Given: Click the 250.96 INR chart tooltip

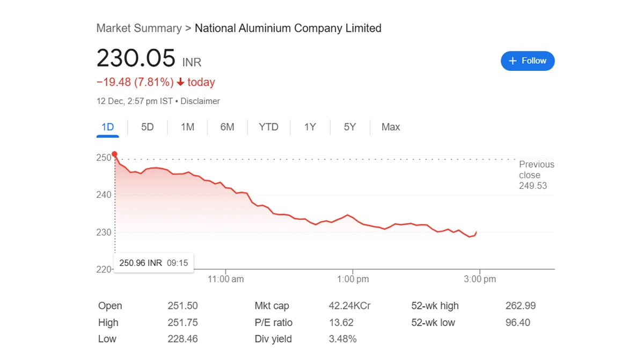Looking at the screenshot, I should pyautogui.click(x=153, y=263).
